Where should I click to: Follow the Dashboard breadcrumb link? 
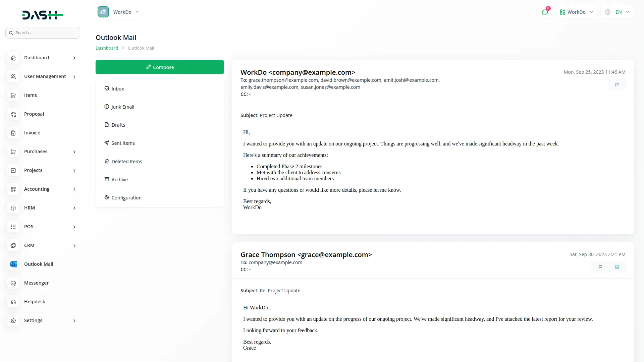point(107,48)
